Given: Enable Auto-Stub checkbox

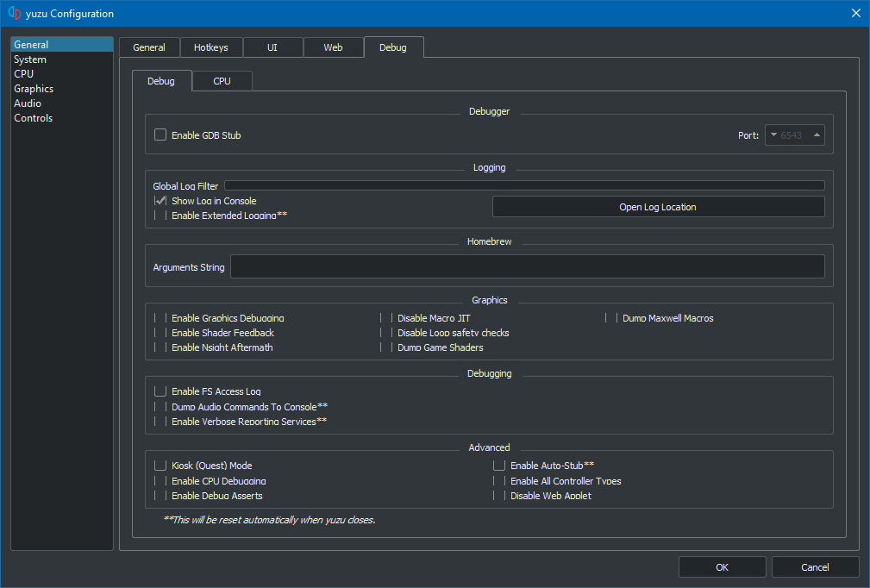Looking at the screenshot, I should tap(499, 466).
